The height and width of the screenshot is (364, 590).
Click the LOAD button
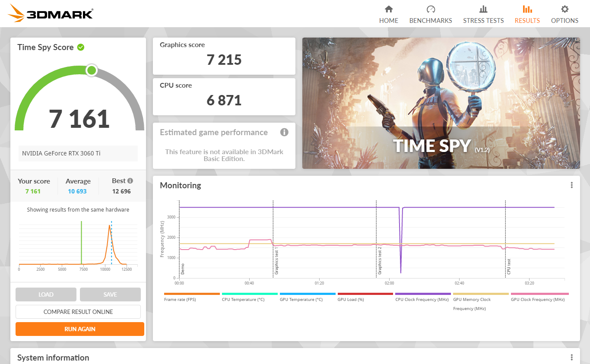[x=46, y=294]
